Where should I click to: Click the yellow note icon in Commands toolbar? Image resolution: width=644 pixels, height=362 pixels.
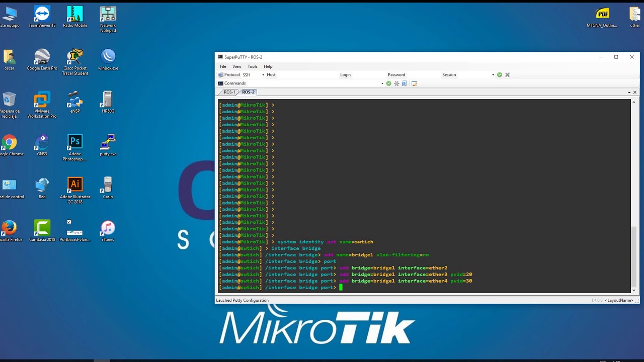[415, 83]
